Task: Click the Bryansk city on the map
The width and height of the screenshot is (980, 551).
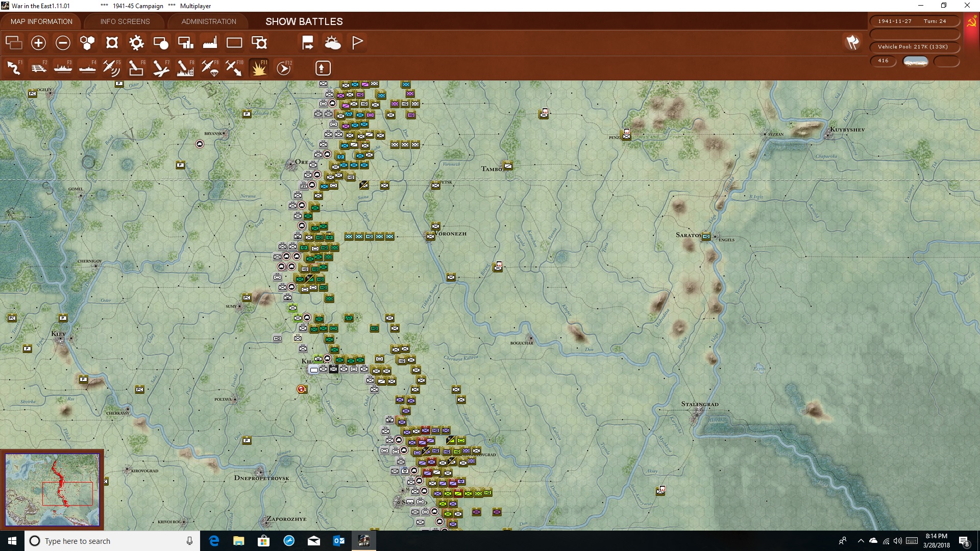Action: (225, 134)
